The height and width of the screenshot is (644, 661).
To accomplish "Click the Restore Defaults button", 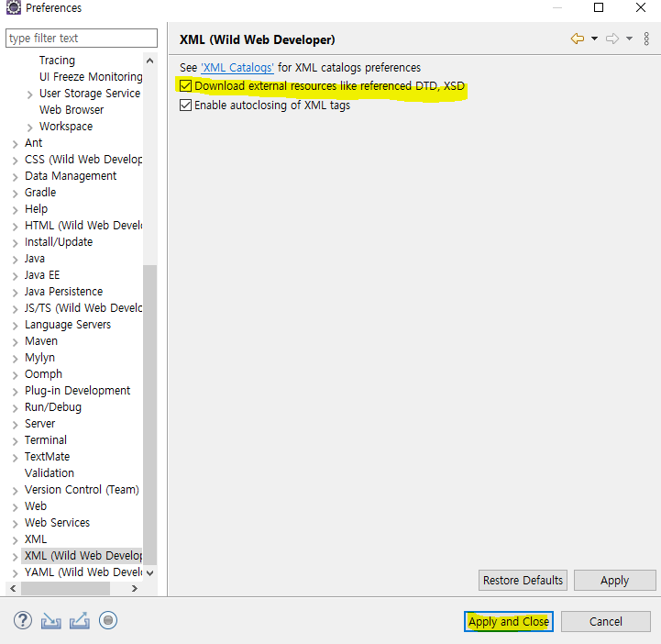I will [x=523, y=581].
